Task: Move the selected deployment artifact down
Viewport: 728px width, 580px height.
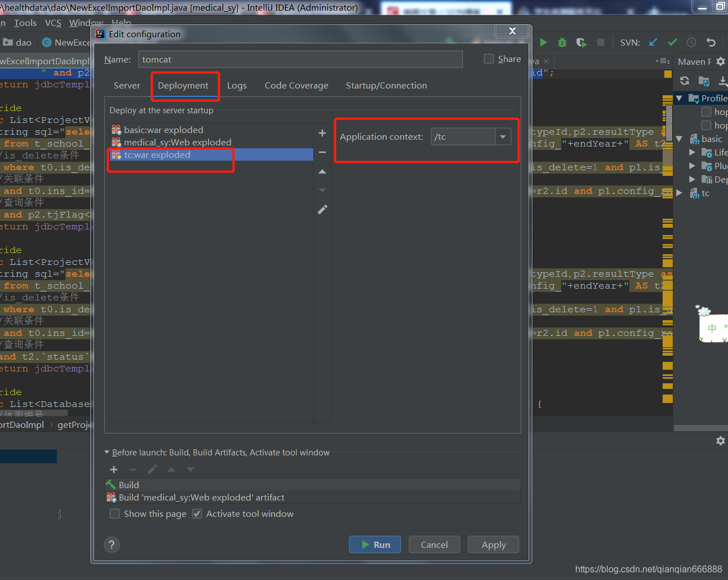Action: coord(322,191)
